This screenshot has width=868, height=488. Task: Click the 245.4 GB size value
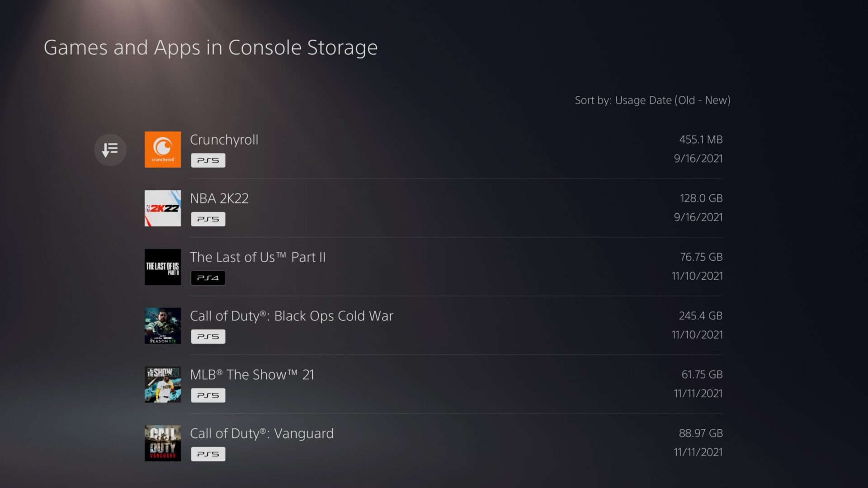[x=700, y=316]
